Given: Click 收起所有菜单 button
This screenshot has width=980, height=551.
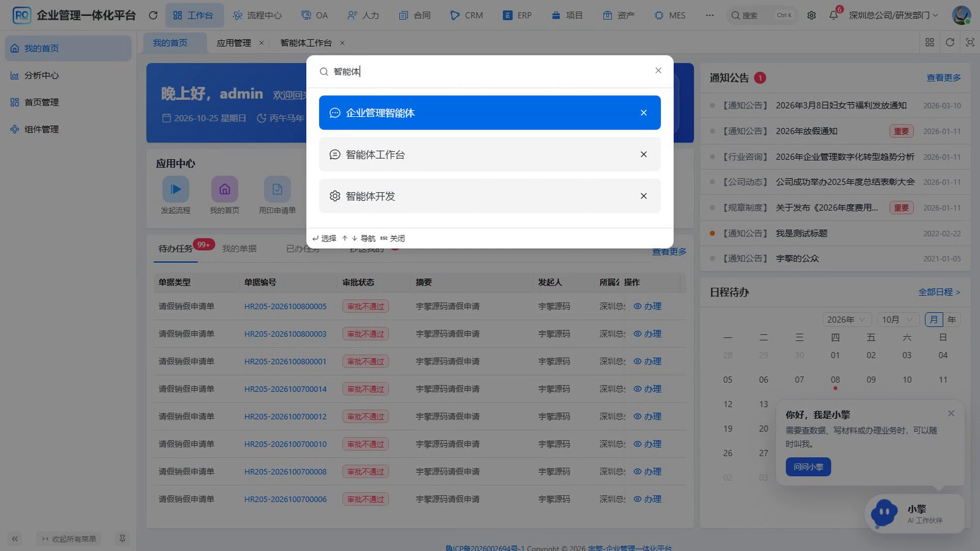Looking at the screenshot, I should (x=69, y=539).
